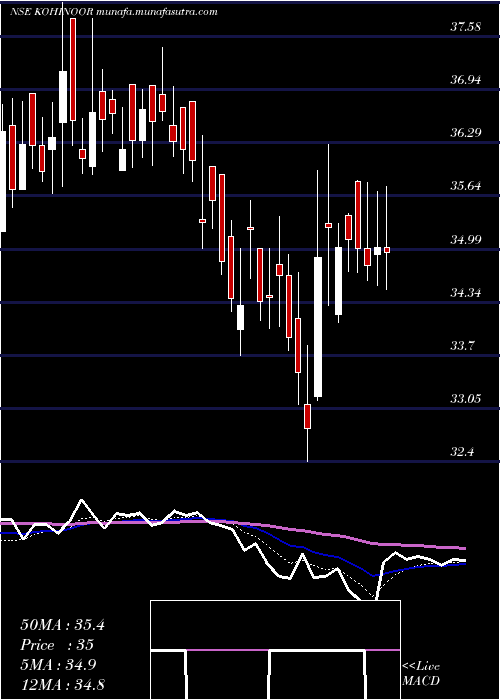The width and height of the screenshot is (500, 700).
Task: Click the 50MA : 35.4 reading
Action: pos(62,625)
